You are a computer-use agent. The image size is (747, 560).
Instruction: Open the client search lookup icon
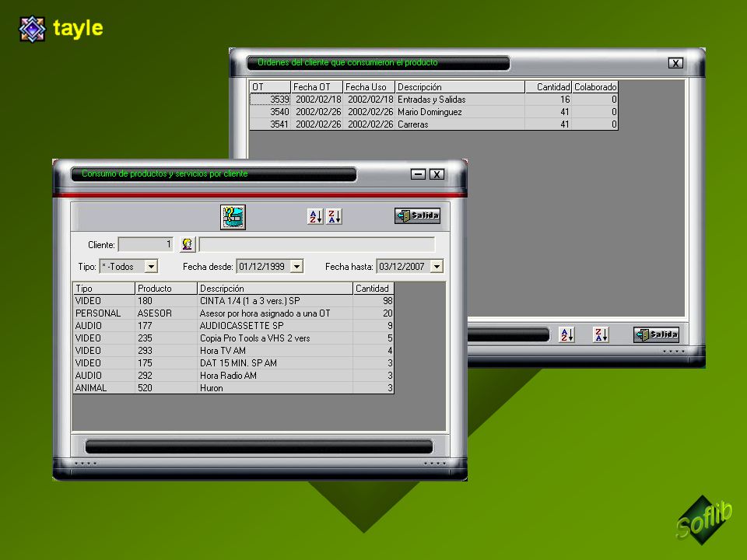point(188,244)
